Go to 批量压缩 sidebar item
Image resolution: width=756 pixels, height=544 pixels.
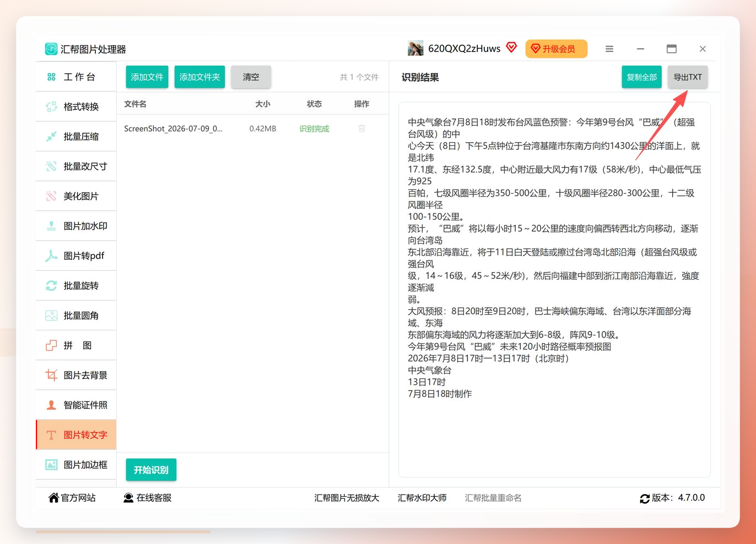76,137
